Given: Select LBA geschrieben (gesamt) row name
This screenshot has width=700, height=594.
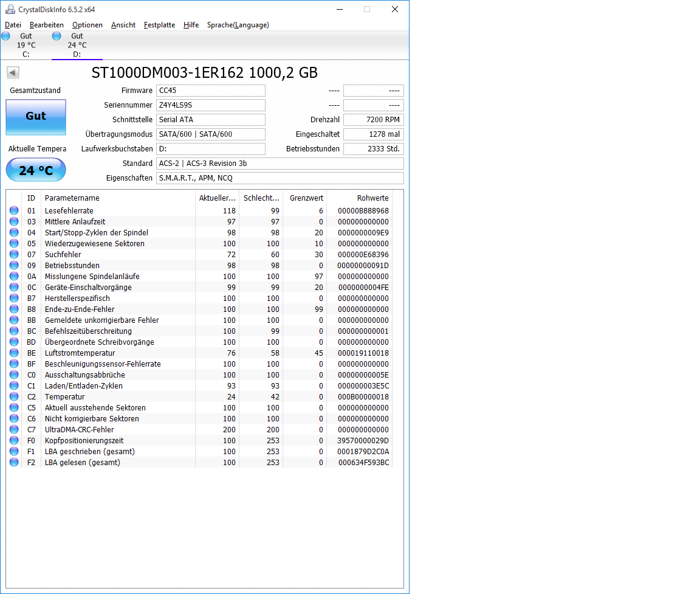Looking at the screenshot, I should [x=90, y=452].
